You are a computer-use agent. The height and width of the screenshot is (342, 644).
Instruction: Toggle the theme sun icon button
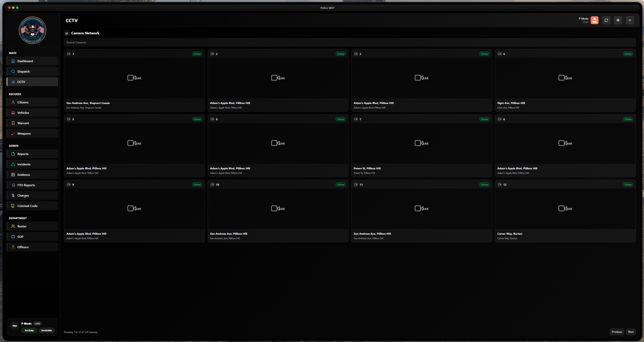coord(618,20)
